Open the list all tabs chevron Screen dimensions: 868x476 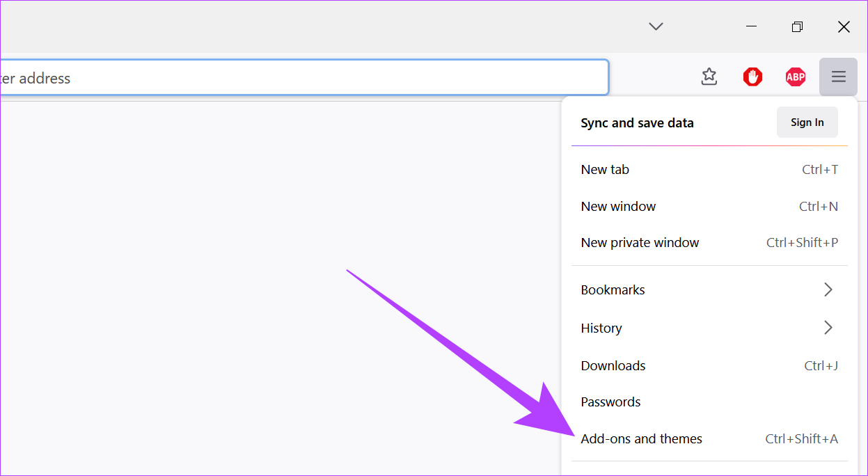pos(656,26)
